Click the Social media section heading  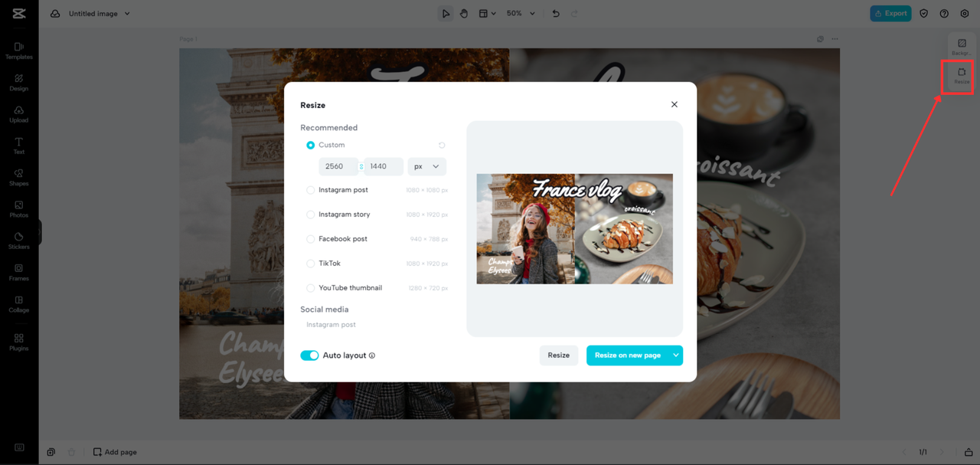click(x=325, y=309)
